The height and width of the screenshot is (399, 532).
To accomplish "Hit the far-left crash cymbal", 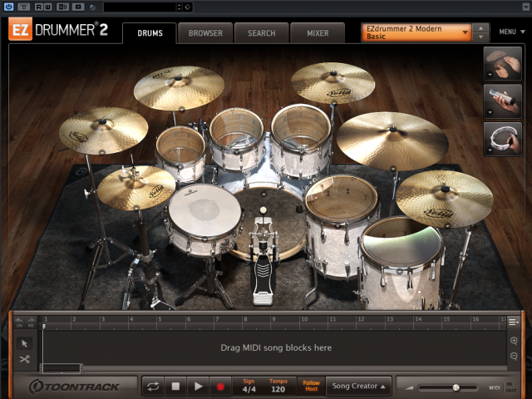I will click(103, 131).
